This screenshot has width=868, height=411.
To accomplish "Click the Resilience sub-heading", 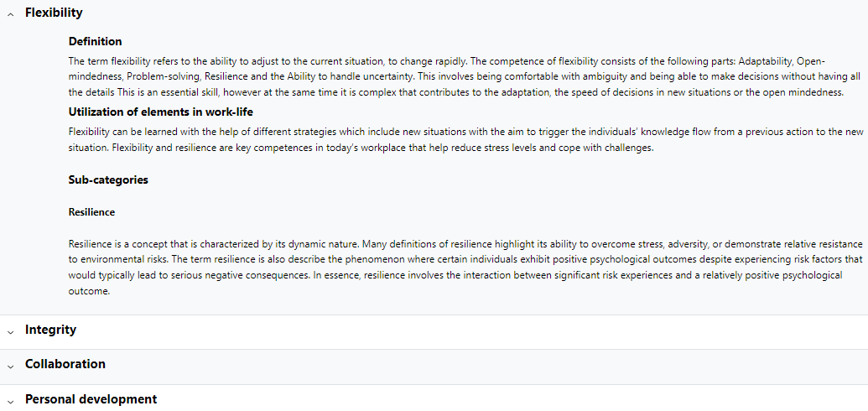I will pos(92,212).
